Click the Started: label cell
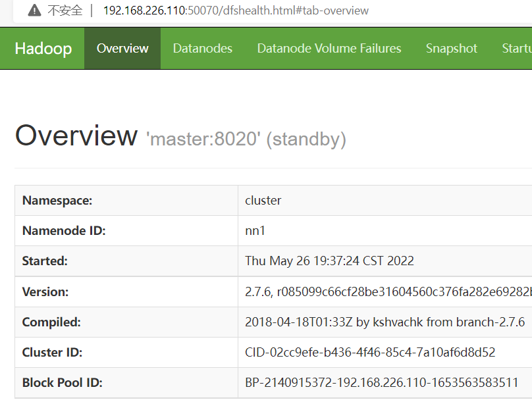Image resolution: width=532 pixels, height=404 pixels. [x=126, y=261]
